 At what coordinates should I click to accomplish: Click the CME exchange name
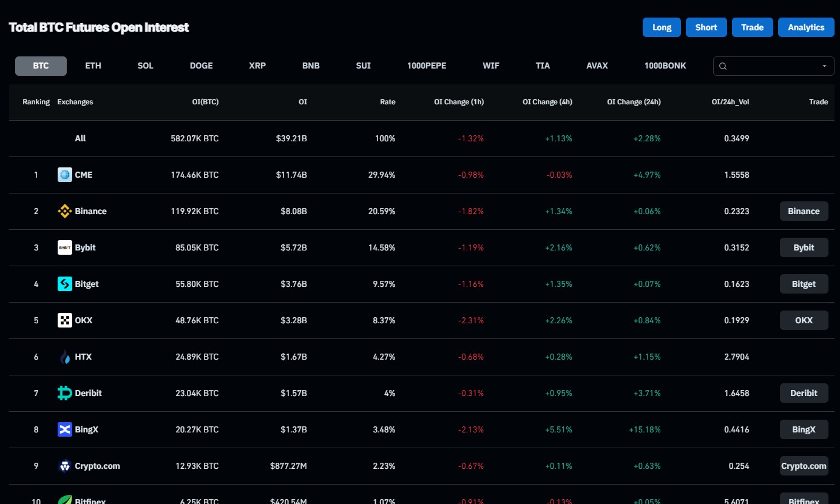84,175
